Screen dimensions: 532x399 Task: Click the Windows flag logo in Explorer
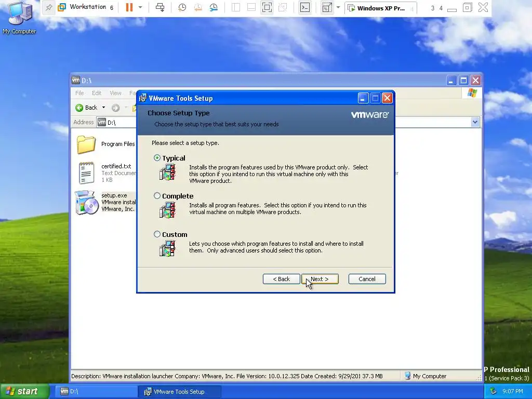click(x=472, y=93)
